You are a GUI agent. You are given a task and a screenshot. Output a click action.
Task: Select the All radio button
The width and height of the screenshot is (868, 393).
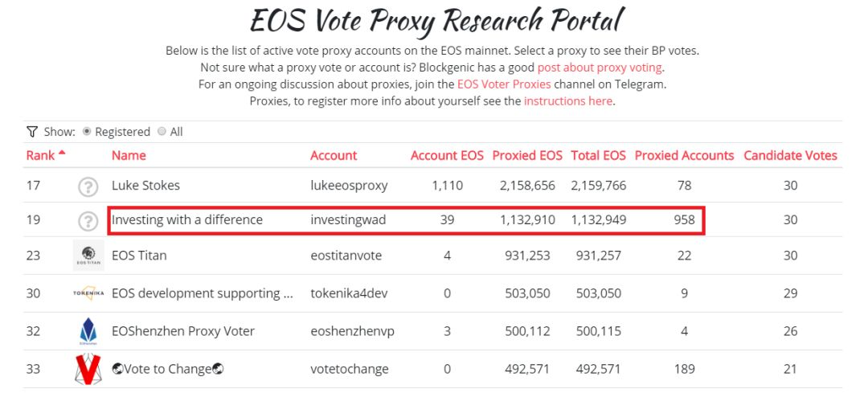(x=162, y=132)
